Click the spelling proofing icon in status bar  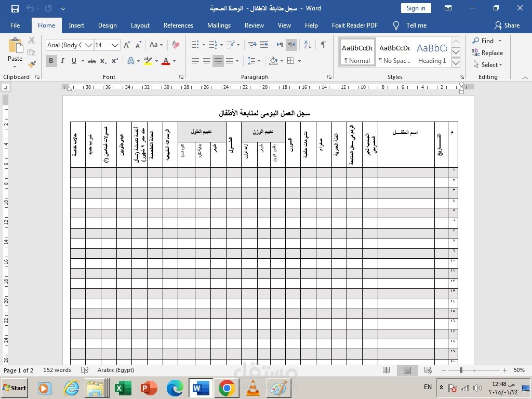click(x=85, y=370)
